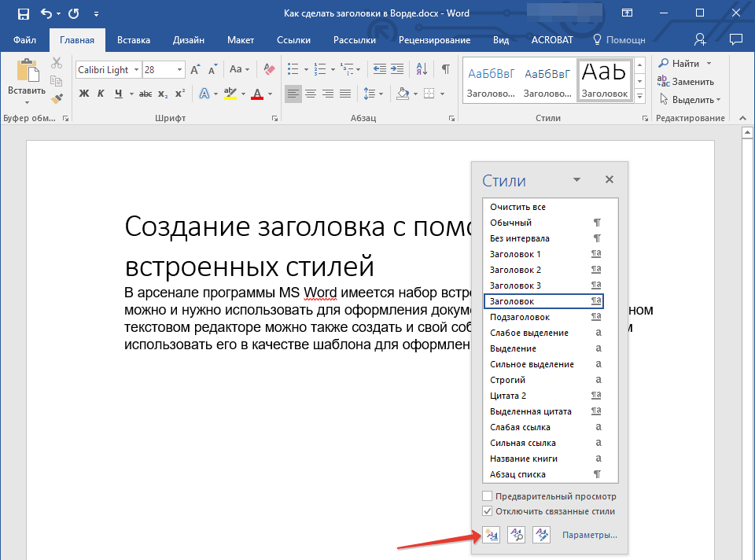755x560 pixels.
Task: Center-align text using the ribbon icon
Action: click(311, 94)
